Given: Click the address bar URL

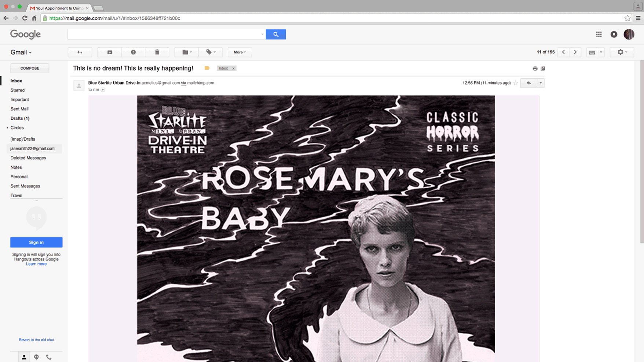Looking at the screenshot, I should [115, 18].
